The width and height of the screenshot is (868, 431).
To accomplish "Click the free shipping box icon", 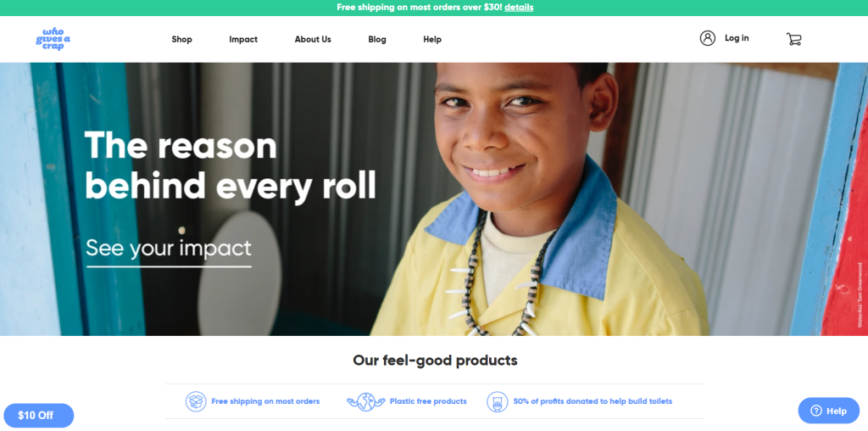I will point(196,401).
